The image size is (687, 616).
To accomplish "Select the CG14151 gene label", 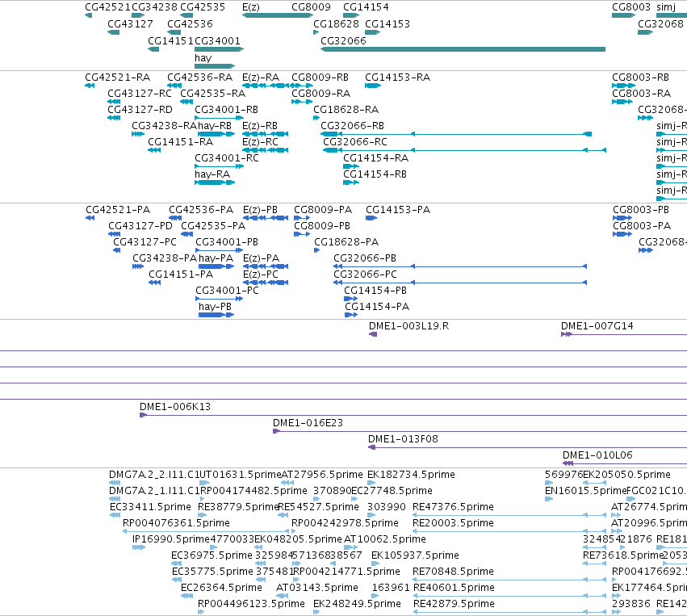I will pos(170,40).
